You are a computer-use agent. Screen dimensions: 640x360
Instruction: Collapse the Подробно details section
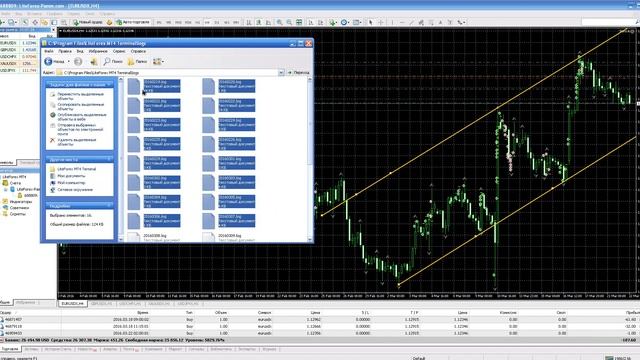coord(109,206)
